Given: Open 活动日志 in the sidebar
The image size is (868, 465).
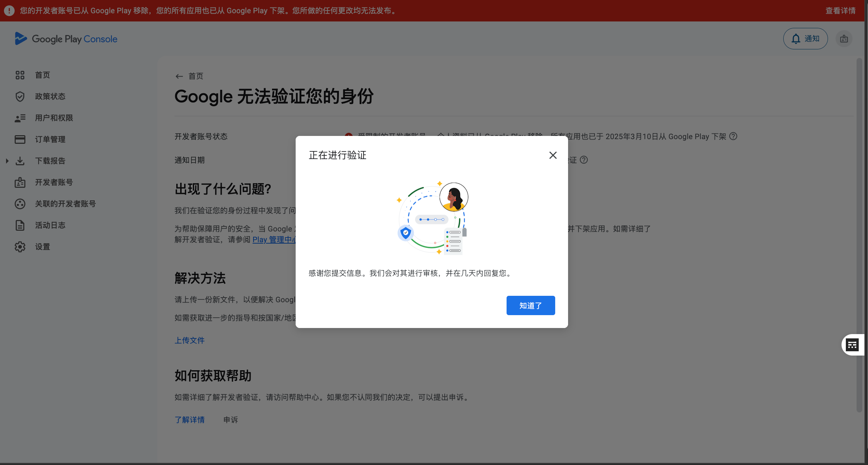Looking at the screenshot, I should pos(50,225).
